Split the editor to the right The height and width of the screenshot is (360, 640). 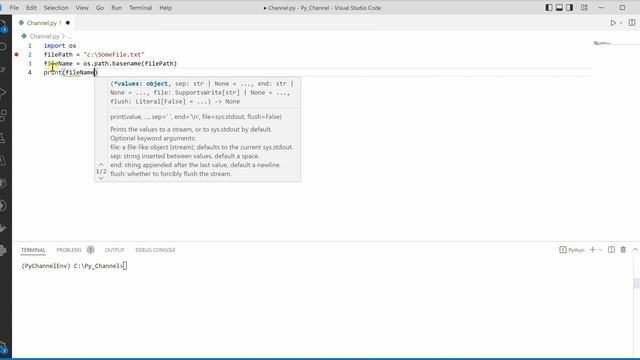pyautogui.click(x=631, y=23)
